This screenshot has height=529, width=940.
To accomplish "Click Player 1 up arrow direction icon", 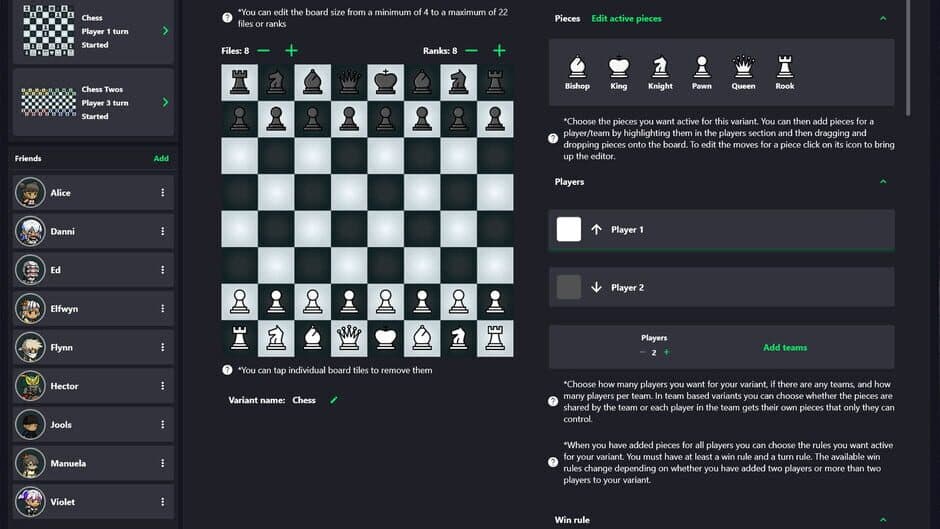I will click(596, 229).
